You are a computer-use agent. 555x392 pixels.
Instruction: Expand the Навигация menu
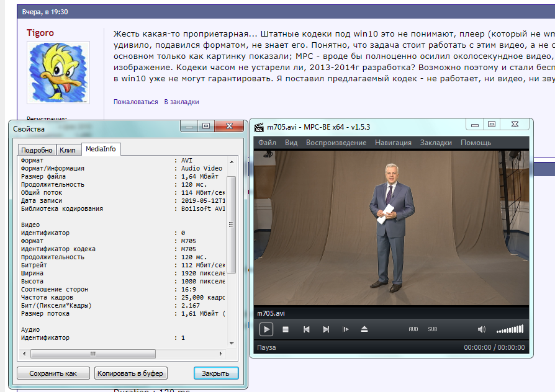[x=393, y=143]
